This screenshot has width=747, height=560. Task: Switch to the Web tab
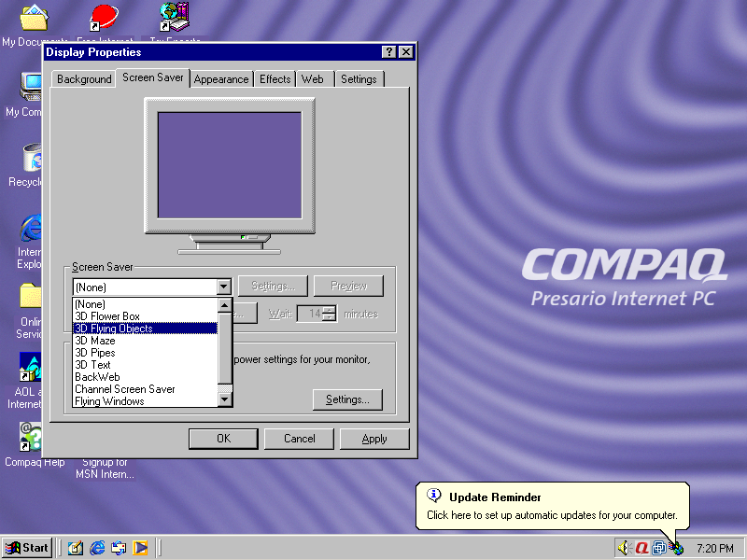click(x=313, y=79)
